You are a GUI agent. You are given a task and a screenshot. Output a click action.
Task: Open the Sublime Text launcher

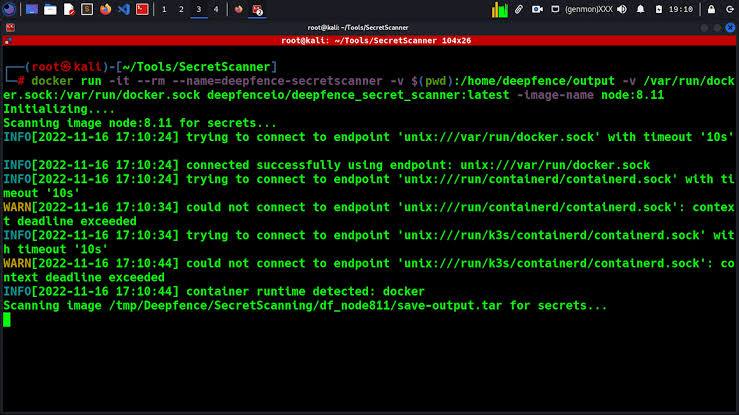pyautogui.click(x=87, y=9)
